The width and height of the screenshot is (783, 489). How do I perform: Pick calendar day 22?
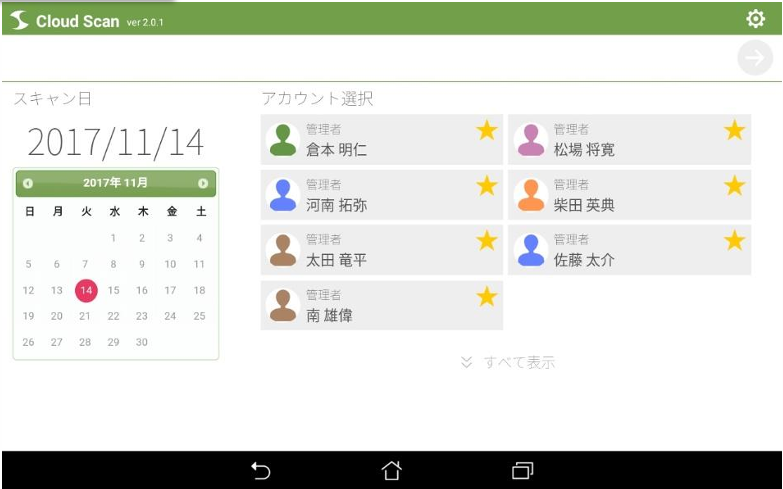tap(113, 316)
